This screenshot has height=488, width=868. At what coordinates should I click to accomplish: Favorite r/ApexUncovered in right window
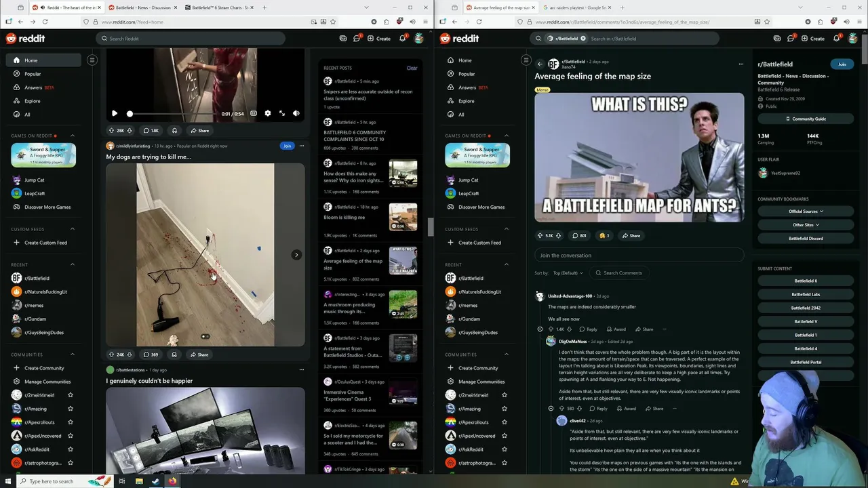[x=505, y=436]
